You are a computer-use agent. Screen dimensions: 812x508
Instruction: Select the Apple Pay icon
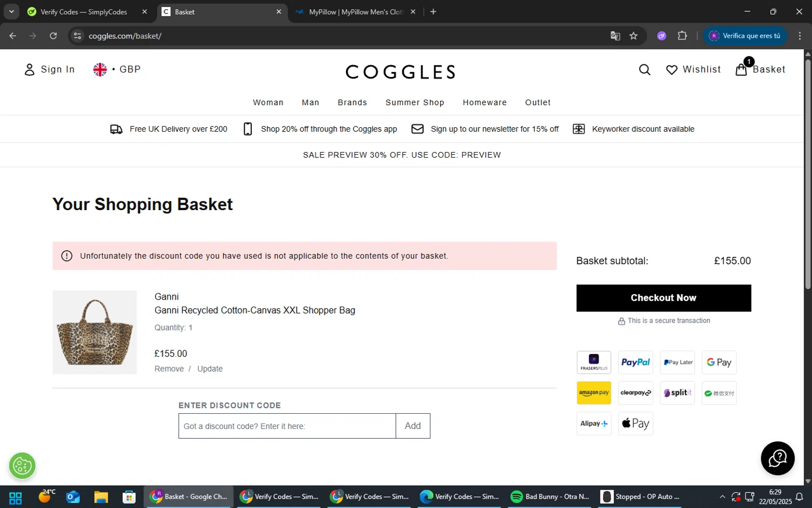tap(636, 424)
